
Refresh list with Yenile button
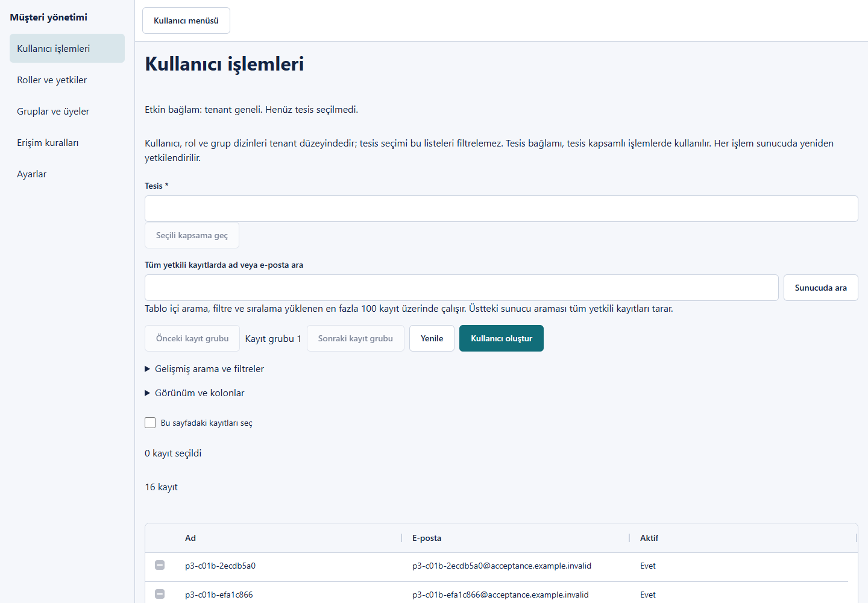432,338
